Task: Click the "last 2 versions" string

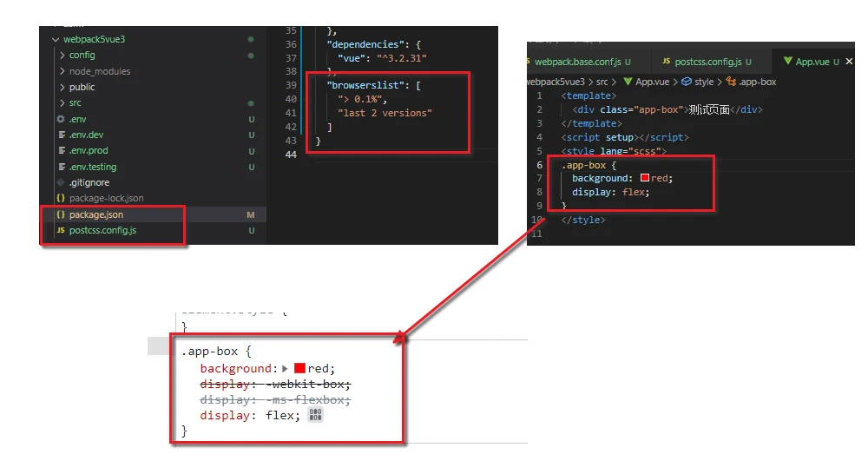Action: click(385, 113)
